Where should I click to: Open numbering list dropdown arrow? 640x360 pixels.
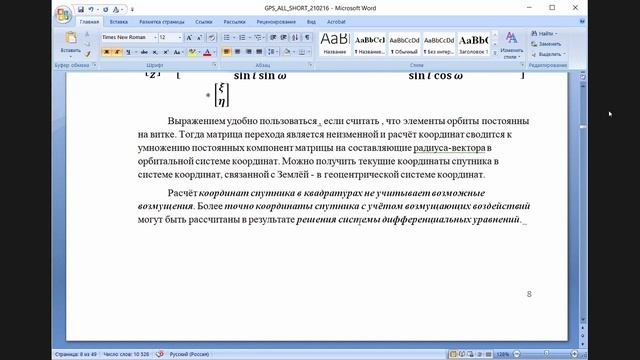tap(249, 38)
